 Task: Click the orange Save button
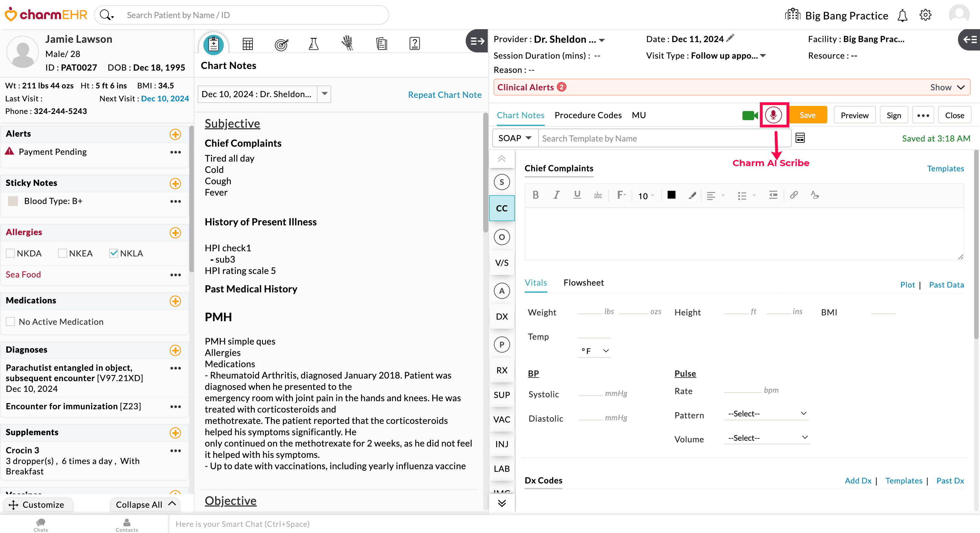click(807, 115)
